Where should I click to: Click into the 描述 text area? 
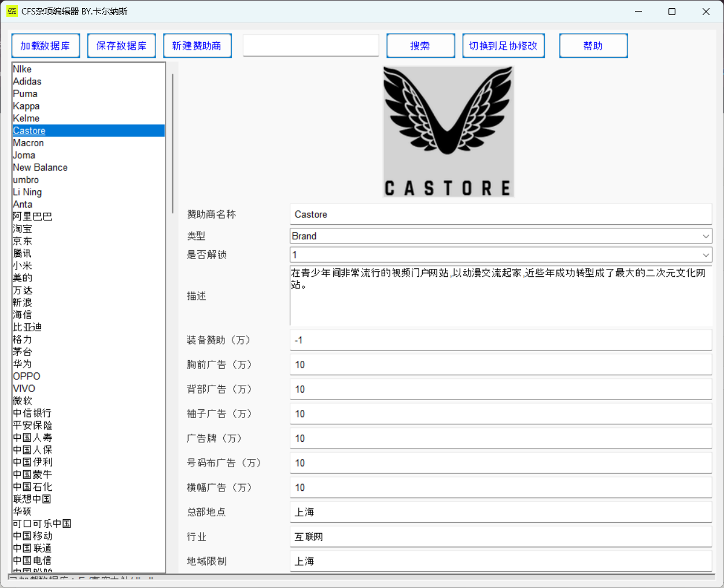coord(501,295)
